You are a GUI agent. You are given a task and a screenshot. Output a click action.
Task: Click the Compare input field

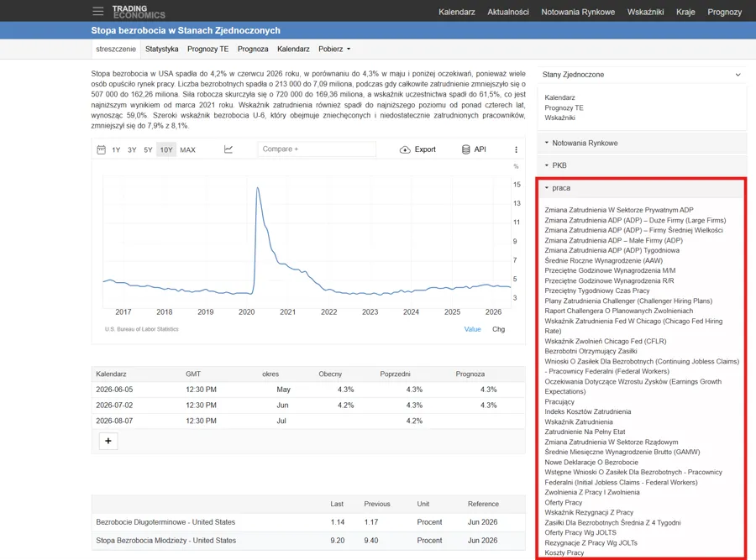click(x=317, y=149)
